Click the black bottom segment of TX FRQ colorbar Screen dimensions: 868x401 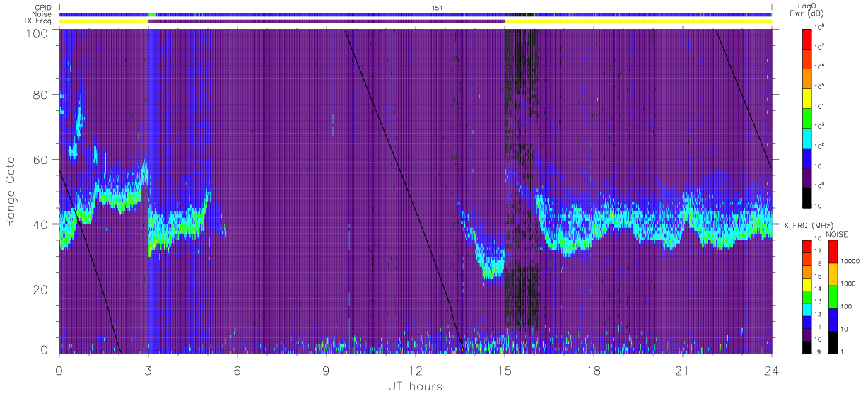point(807,347)
